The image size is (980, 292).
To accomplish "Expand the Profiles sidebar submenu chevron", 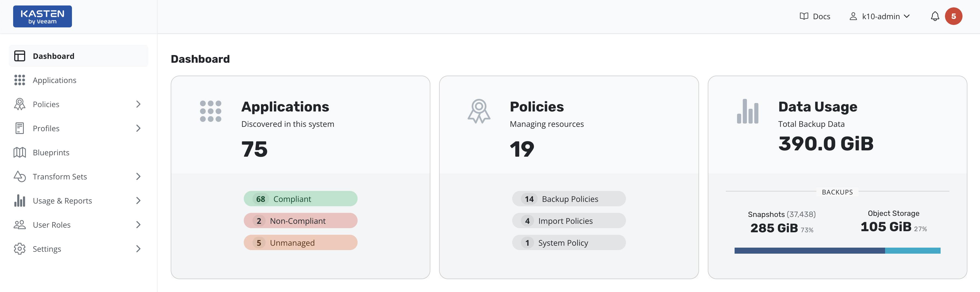I will click(138, 128).
